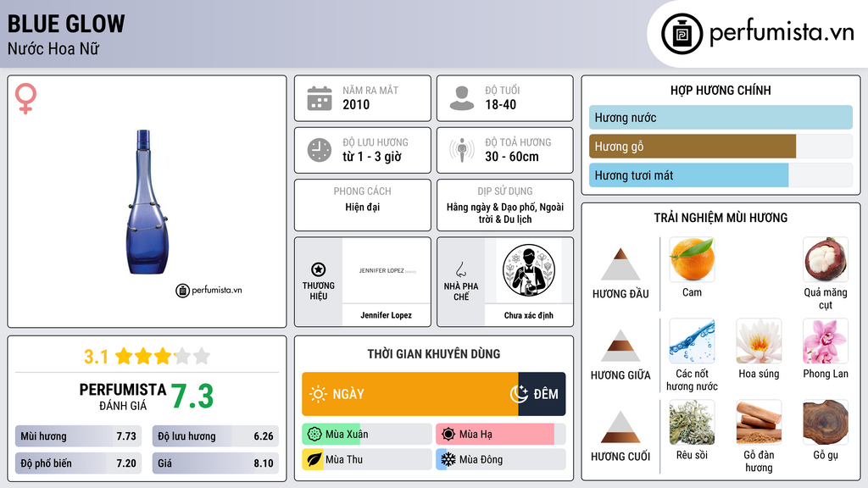
Task: Click the Mùa Hạ sun icon
Action: pyautogui.click(x=448, y=435)
